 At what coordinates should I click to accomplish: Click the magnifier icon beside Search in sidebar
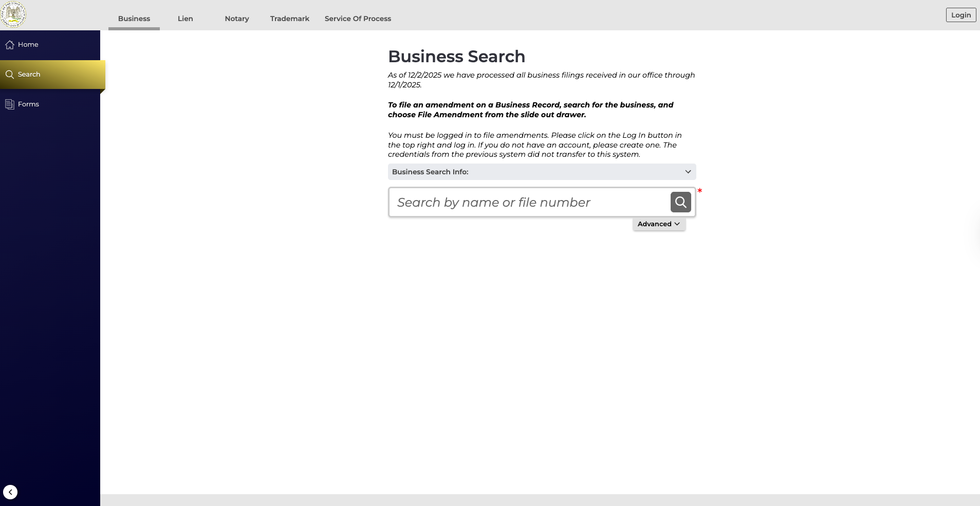pos(10,74)
